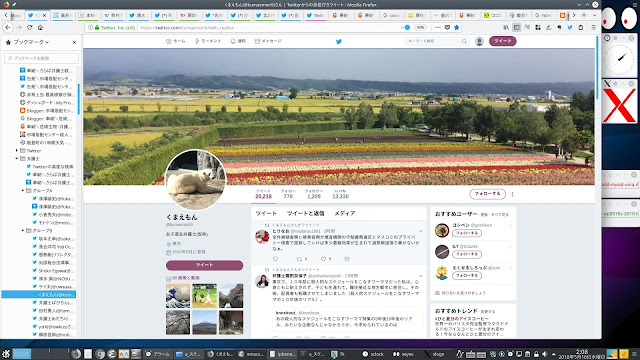The image size is (640, 360).
Task: Open the emacs taskbar entry
Action: point(251,354)
